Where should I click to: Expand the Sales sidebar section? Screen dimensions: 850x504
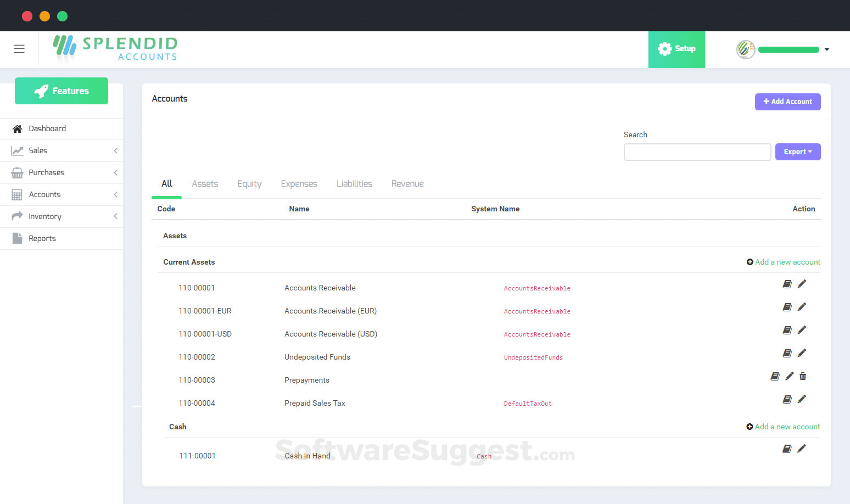click(x=38, y=150)
